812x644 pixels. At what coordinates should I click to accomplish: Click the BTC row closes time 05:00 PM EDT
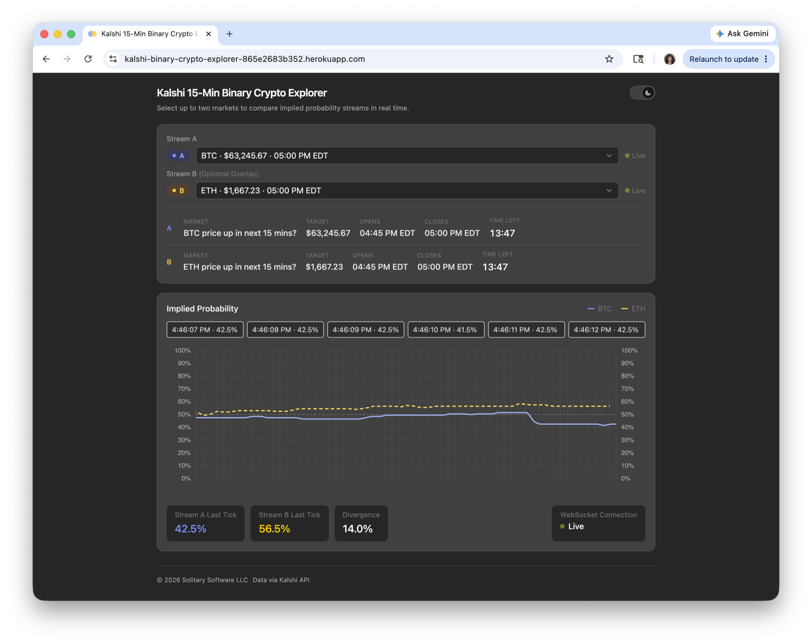coord(452,233)
